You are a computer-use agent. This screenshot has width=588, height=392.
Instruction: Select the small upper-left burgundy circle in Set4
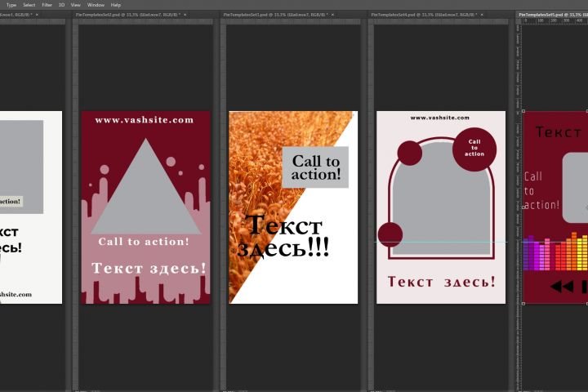(409, 153)
